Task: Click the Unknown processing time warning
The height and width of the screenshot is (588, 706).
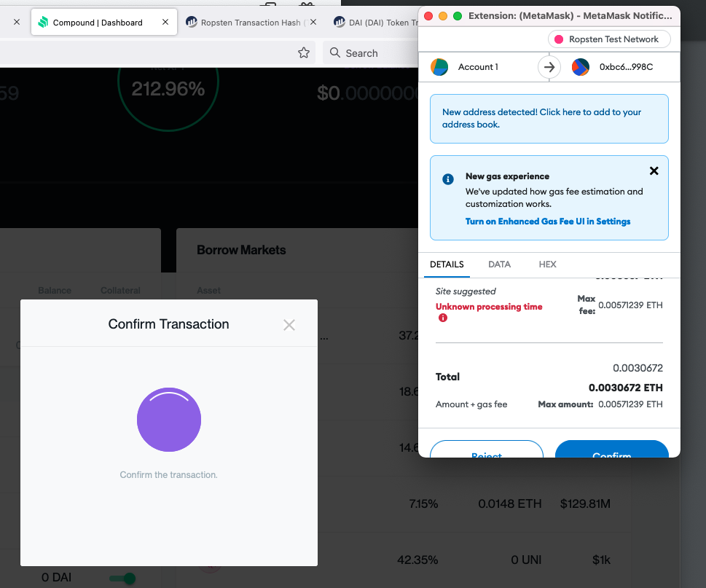Action: pyautogui.click(x=489, y=307)
